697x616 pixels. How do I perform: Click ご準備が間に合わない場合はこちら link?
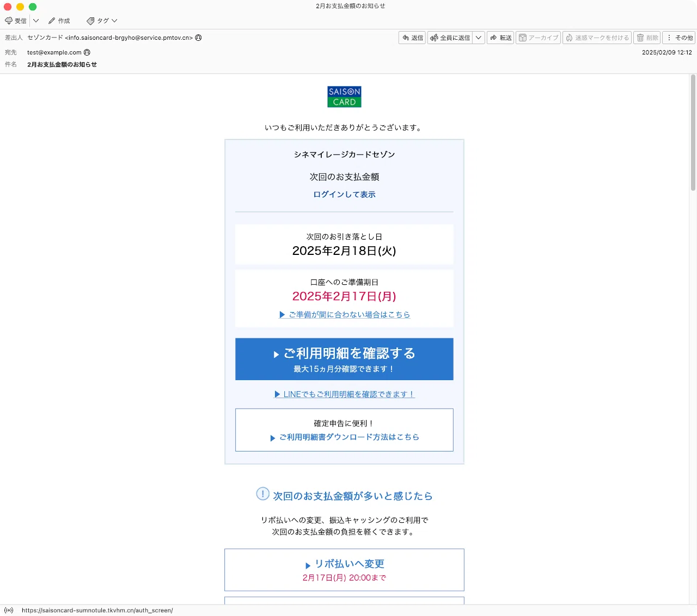click(x=344, y=315)
